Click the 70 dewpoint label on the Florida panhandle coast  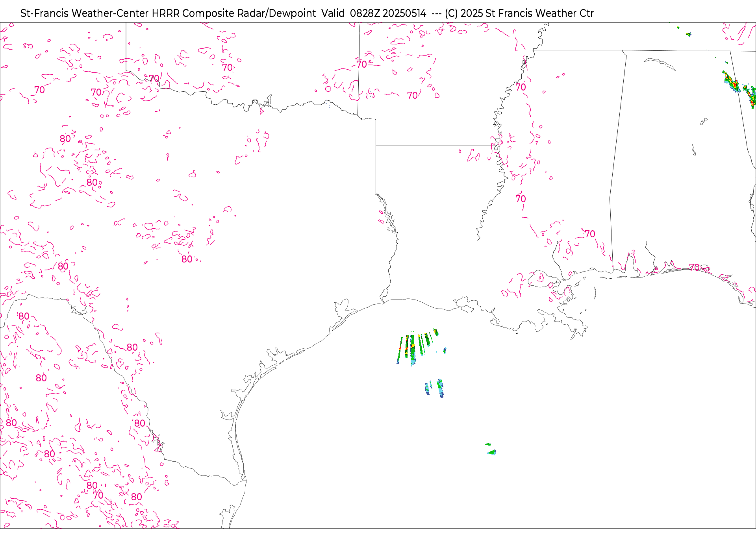pos(694,267)
